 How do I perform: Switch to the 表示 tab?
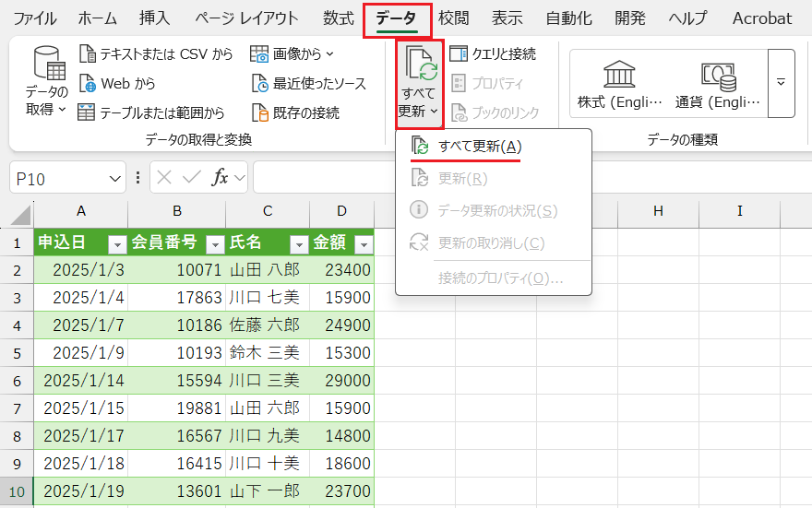click(x=507, y=18)
